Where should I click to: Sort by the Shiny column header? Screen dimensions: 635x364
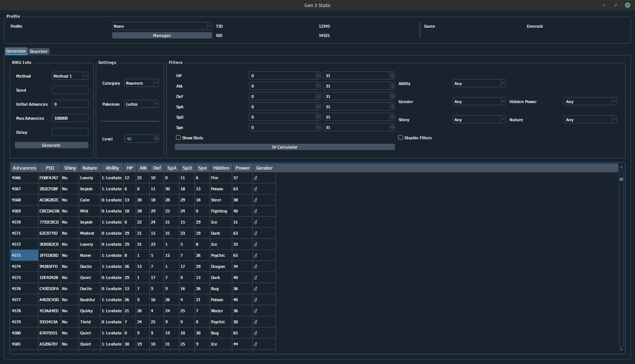70,168
